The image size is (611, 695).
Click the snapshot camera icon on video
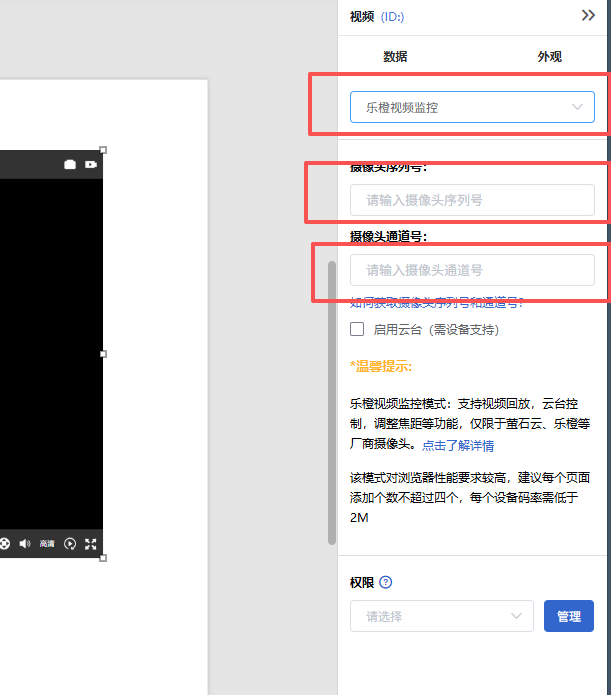pos(70,164)
